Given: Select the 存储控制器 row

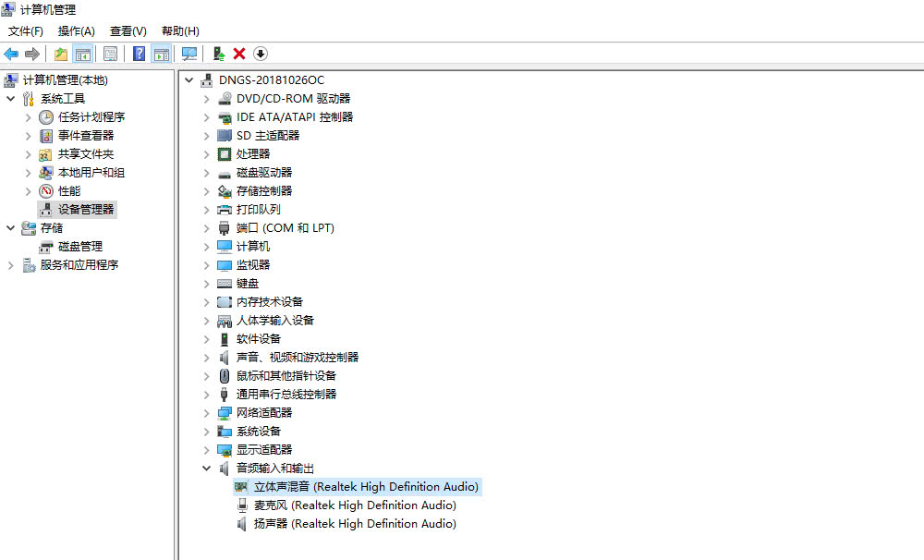Looking at the screenshot, I should coord(264,191).
